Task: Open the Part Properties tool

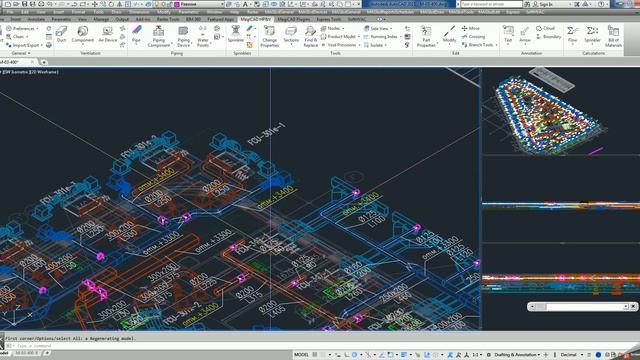Action: (427, 36)
